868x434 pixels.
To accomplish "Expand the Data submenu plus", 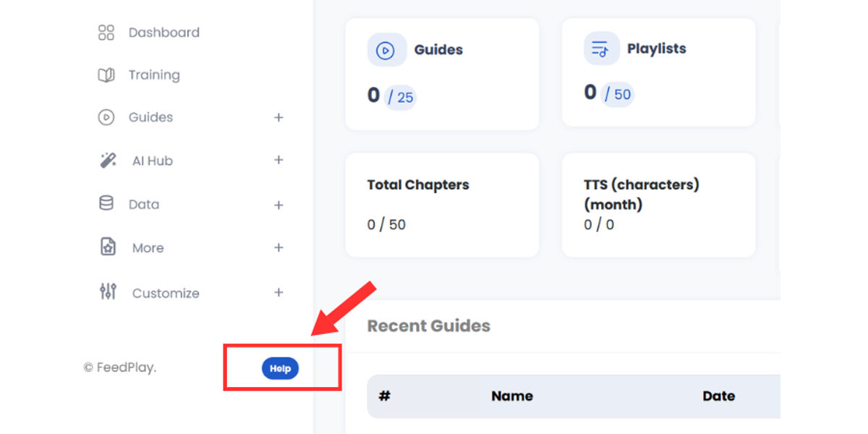I will click(x=278, y=205).
